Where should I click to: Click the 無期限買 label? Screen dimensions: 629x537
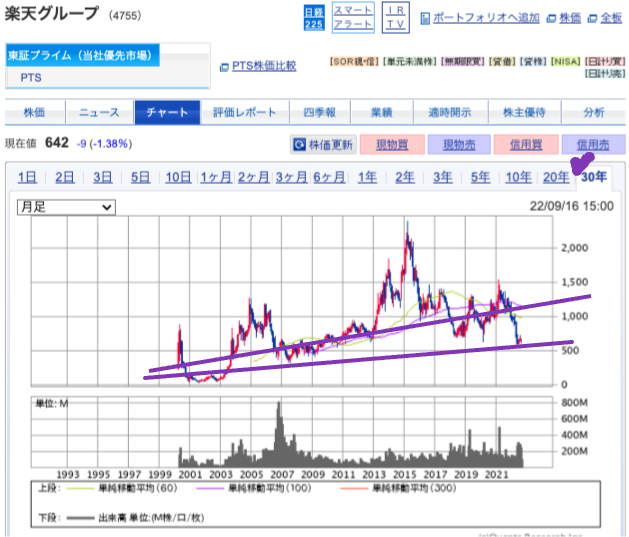pyautogui.click(x=463, y=61)
